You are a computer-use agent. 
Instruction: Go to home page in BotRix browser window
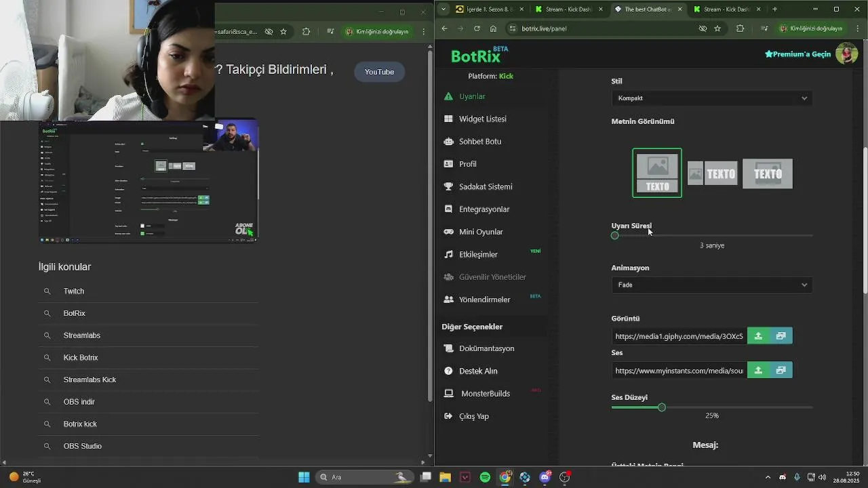pyautogui.click(x=493, y=28)
